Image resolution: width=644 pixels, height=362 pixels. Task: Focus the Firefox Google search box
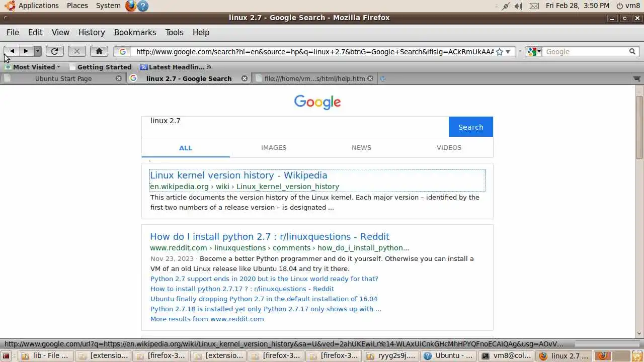(x=586, y=52)
